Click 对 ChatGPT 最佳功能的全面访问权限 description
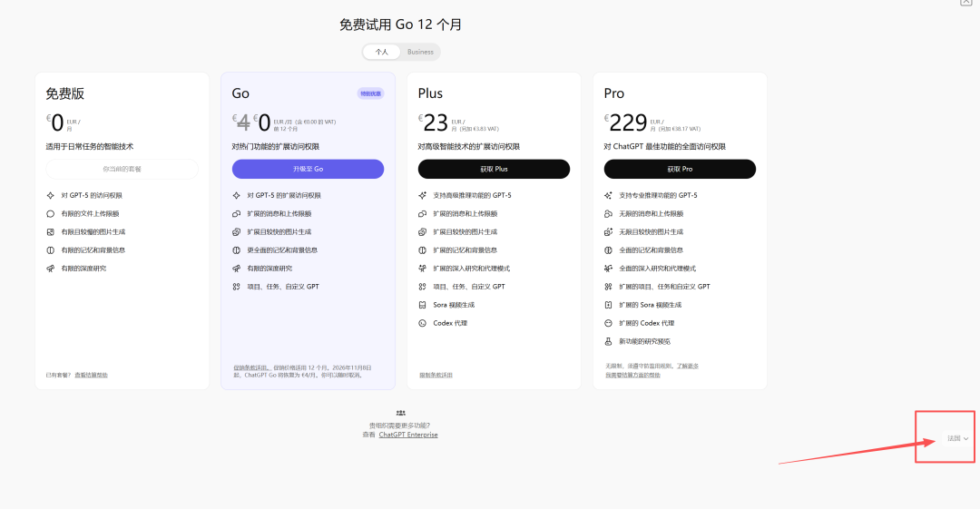Viewport: 980px width, 509px height. point(664,146)
